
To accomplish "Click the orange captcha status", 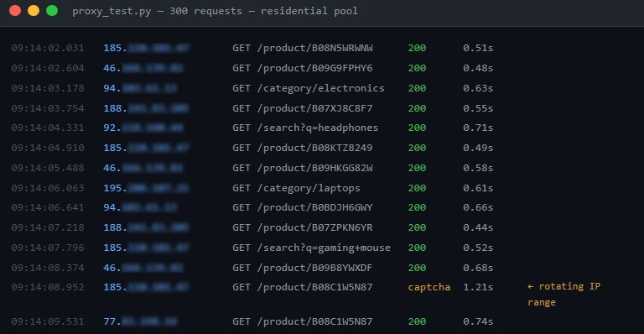I will (x=429, y=287).
